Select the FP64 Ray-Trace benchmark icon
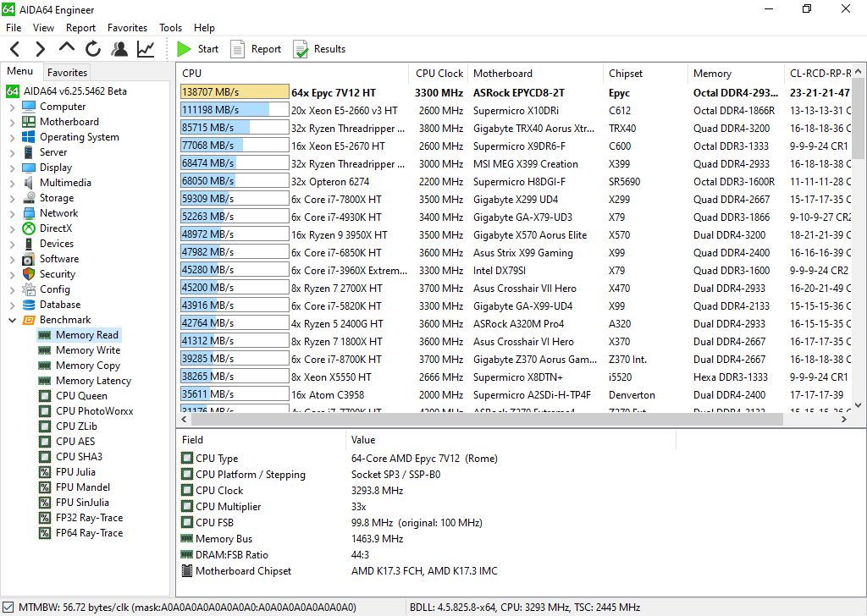This screenshot has width=867, height=616. tap(44, 533)
